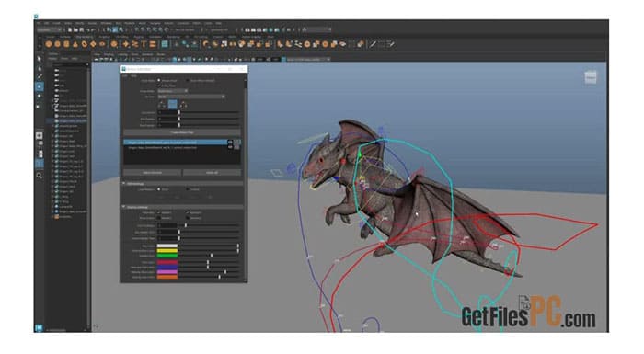
Task: Select the polygon cube shelf icon
Action: (57, 44)
